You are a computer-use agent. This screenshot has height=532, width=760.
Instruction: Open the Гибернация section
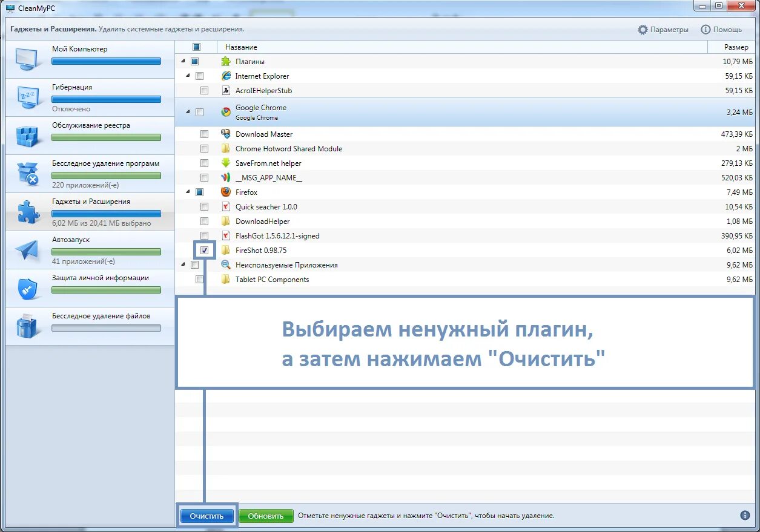90,97
